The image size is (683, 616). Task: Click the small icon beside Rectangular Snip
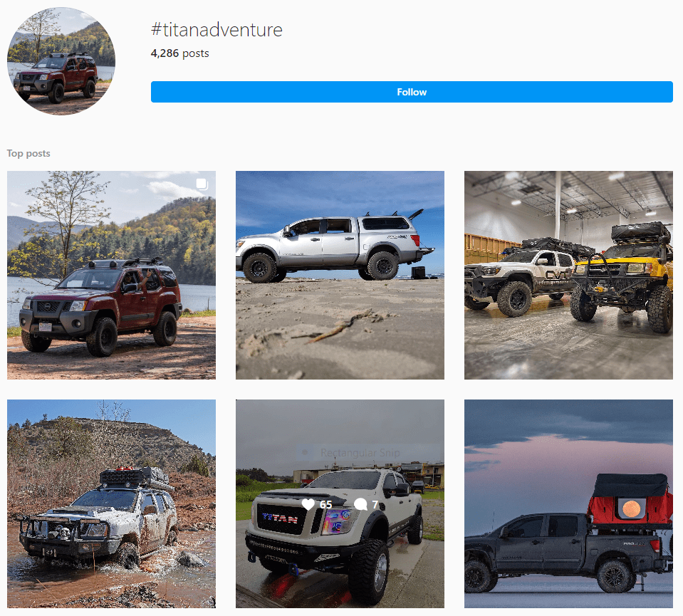pos(306,453)
